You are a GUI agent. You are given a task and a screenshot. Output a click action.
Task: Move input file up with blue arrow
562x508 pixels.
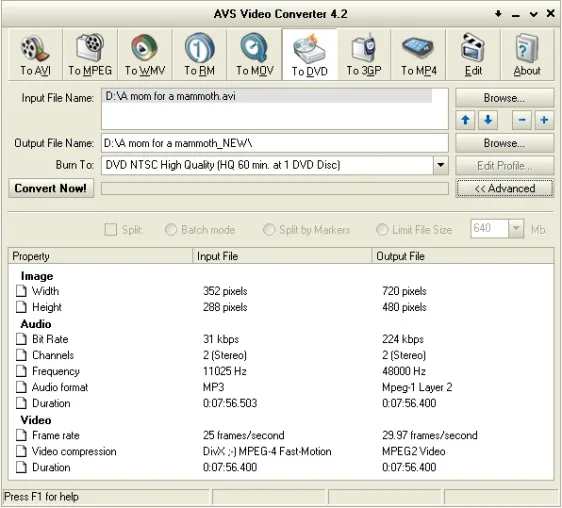point(466,120)
